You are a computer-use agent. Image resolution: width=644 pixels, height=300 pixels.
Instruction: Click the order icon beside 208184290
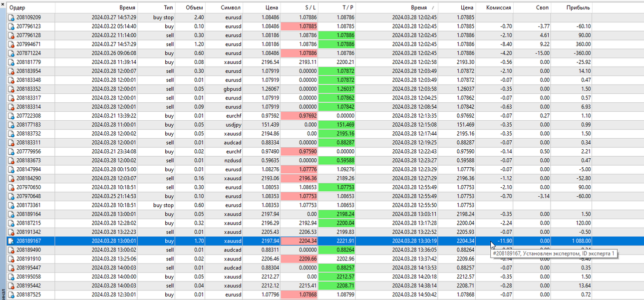click(x=11, y=179)
